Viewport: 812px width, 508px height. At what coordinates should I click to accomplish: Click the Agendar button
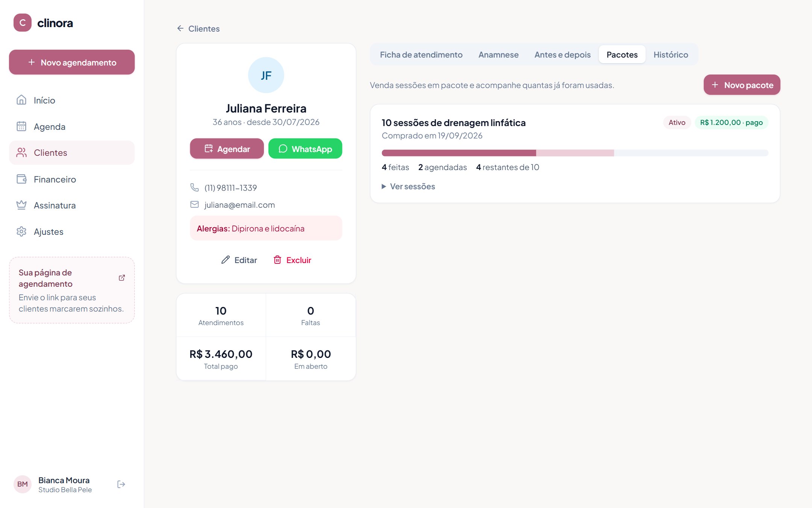point(227,149)
